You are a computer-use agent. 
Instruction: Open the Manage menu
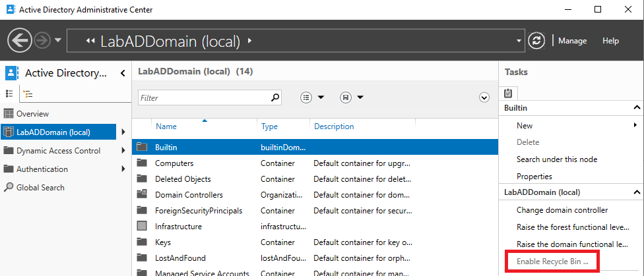coord(572,41)
